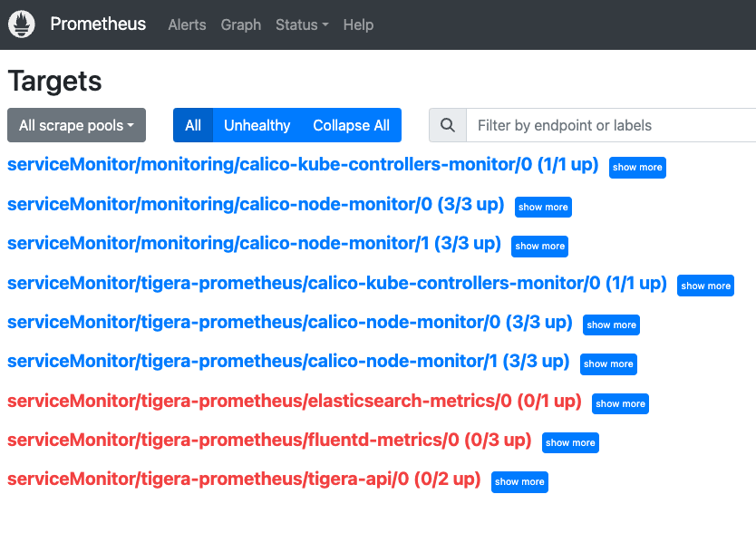Open tigera-prometheus/calico-node-monitor/0 link
The image size is (756, 533).
(290, 322)
